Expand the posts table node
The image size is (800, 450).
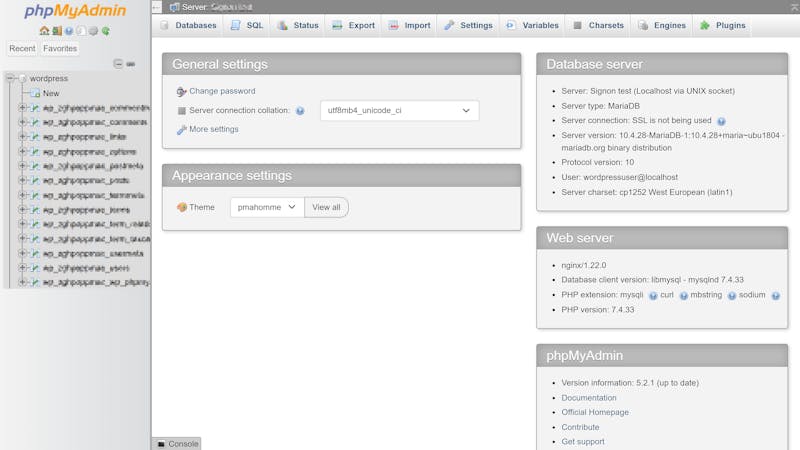pos(22,180)
